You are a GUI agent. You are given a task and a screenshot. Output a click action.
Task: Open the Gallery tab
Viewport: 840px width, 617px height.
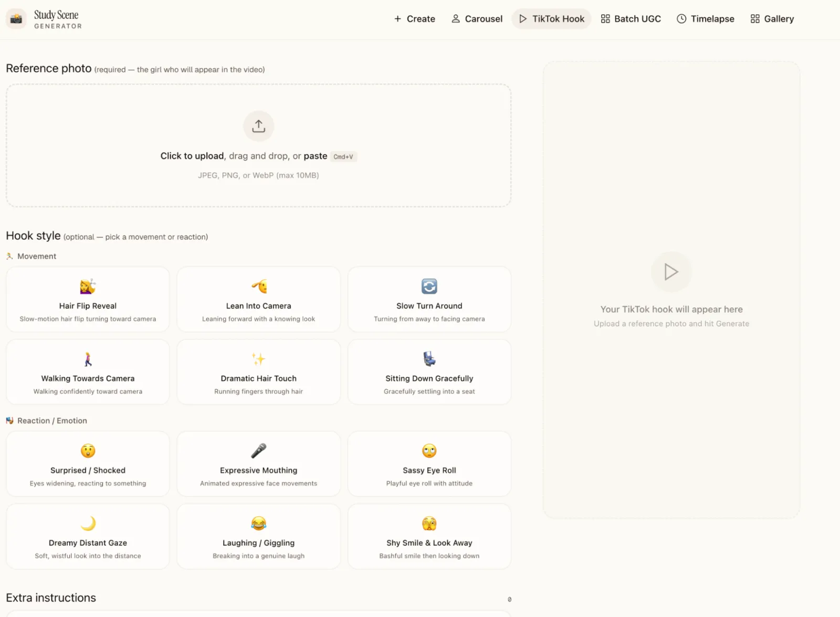tap(772, 19)
